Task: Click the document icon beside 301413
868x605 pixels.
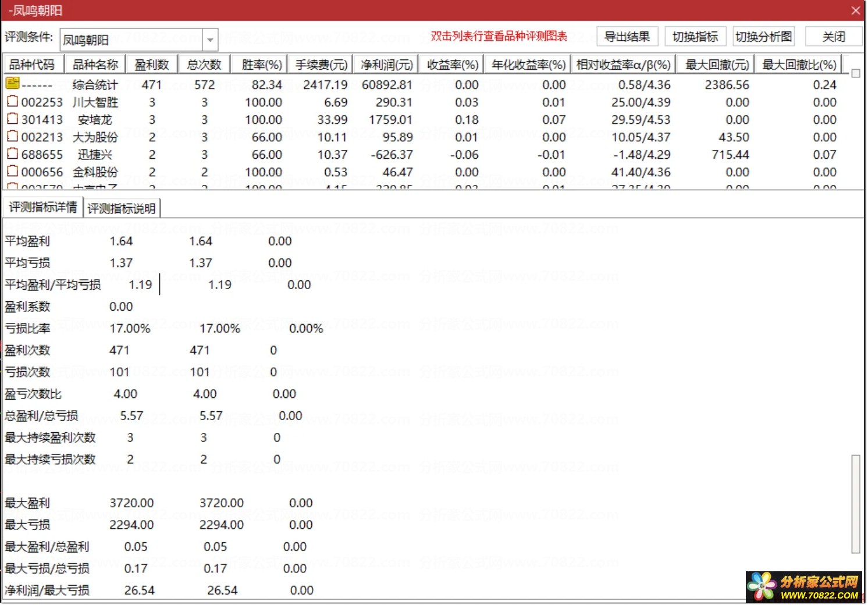Action: pyautogui.click(x=12, y=119)
